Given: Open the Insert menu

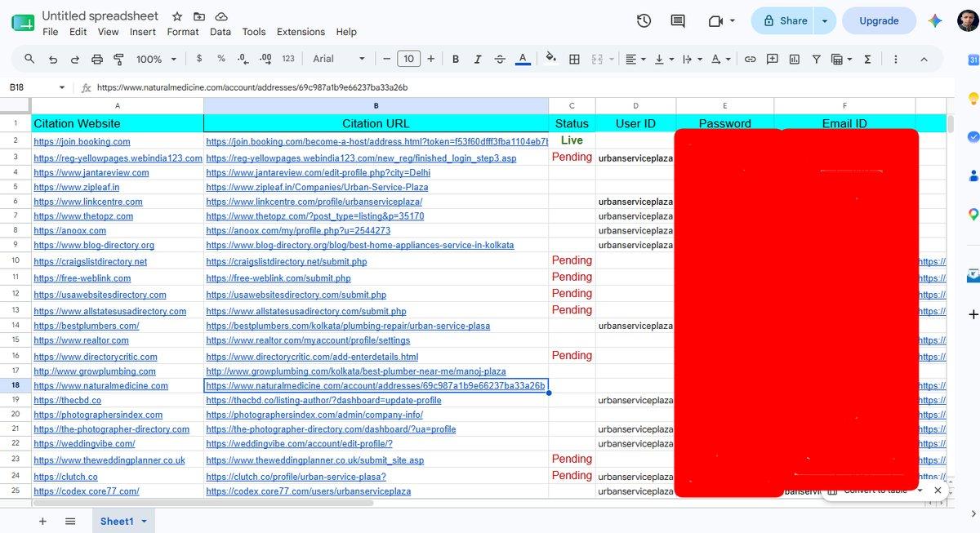Looking at the screenshot, I should [143, 32].
